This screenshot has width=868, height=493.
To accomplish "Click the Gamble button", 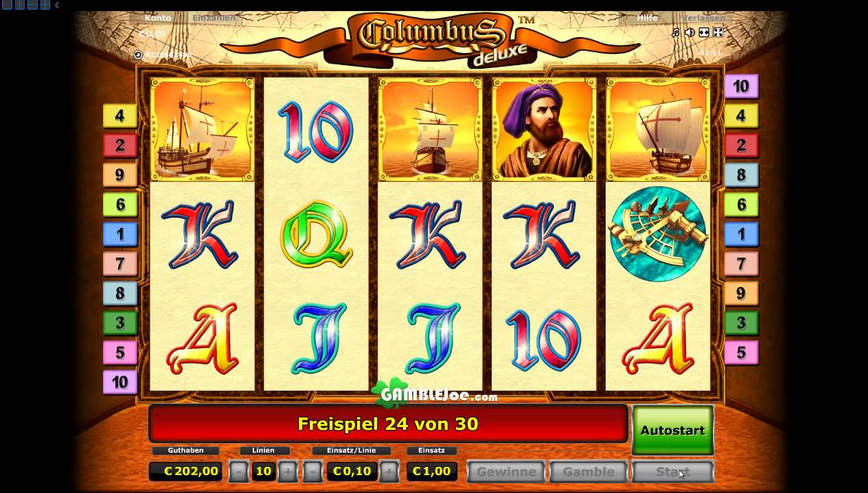I will (589, 472).
